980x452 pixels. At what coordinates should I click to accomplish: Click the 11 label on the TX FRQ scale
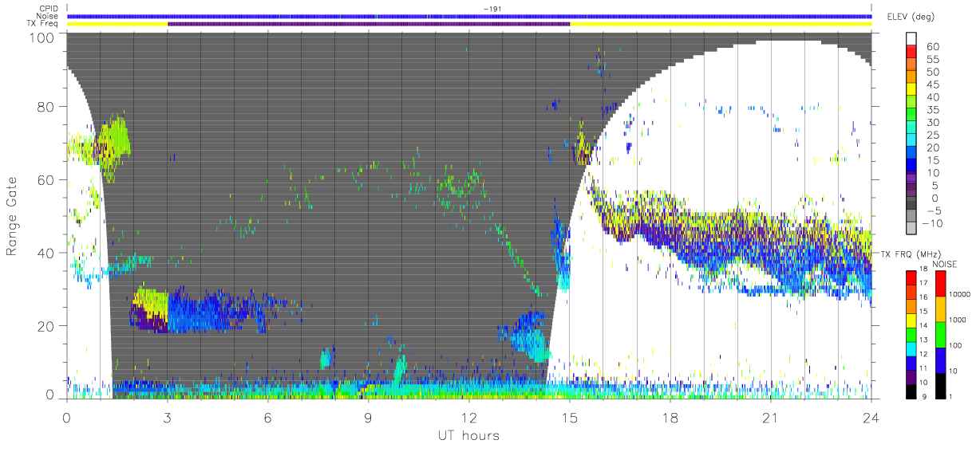925,367
